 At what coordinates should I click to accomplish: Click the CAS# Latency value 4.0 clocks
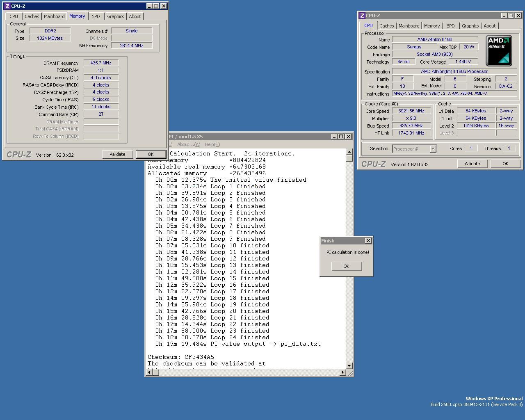pos(101,78)
